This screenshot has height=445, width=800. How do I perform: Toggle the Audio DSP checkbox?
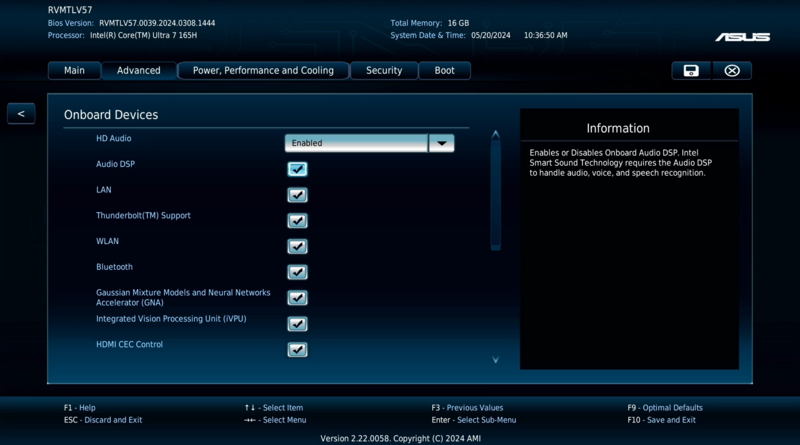click(297, 169)
